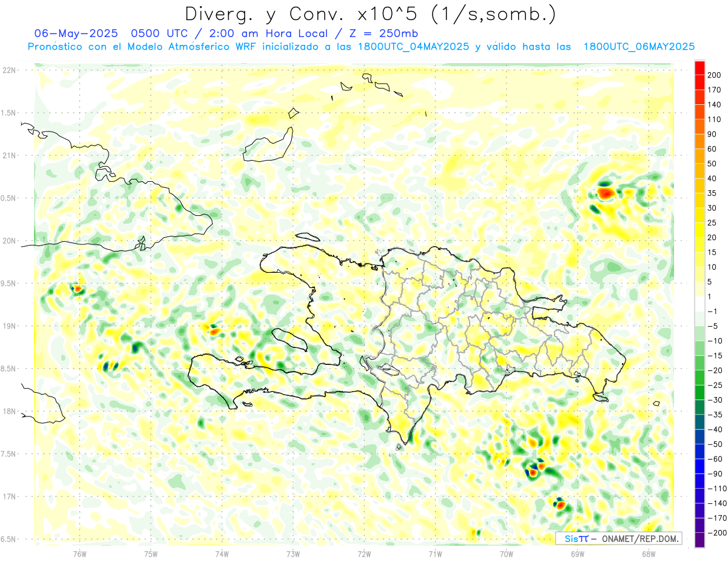Image resolution: width=728 pixels, height=562 pixels.
Task: Click the latitude label "17N"
Action: click(x=8, y=497)
